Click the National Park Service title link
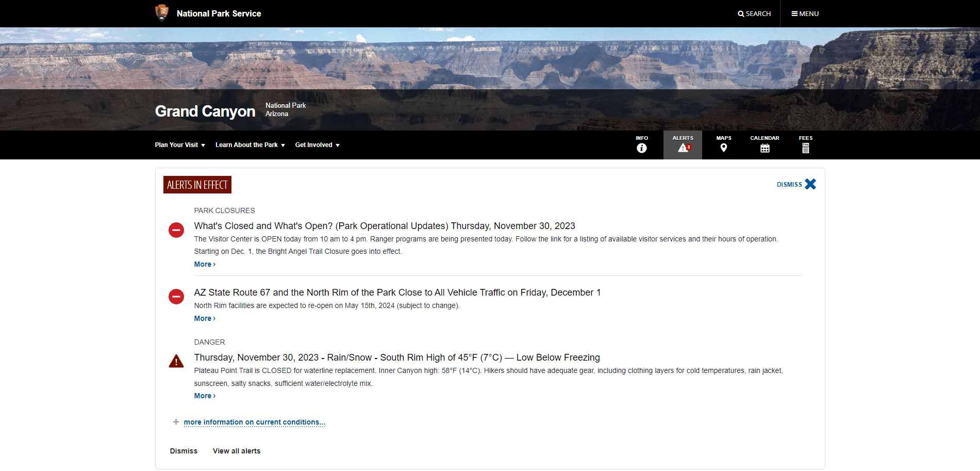This screenshot has width=980, height=471. [x=219, y=13]
